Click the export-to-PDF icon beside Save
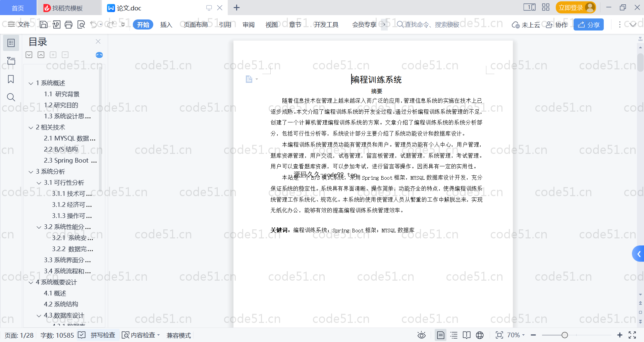The width and height of the screenshot is (644, 342). click(x=56, y=24)
